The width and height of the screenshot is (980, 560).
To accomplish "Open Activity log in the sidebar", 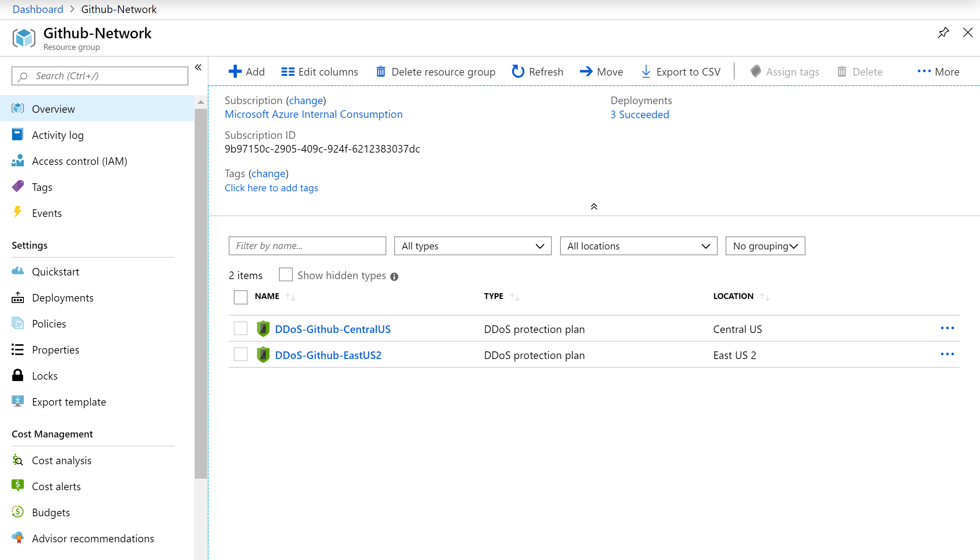I will tap(97, 135).
